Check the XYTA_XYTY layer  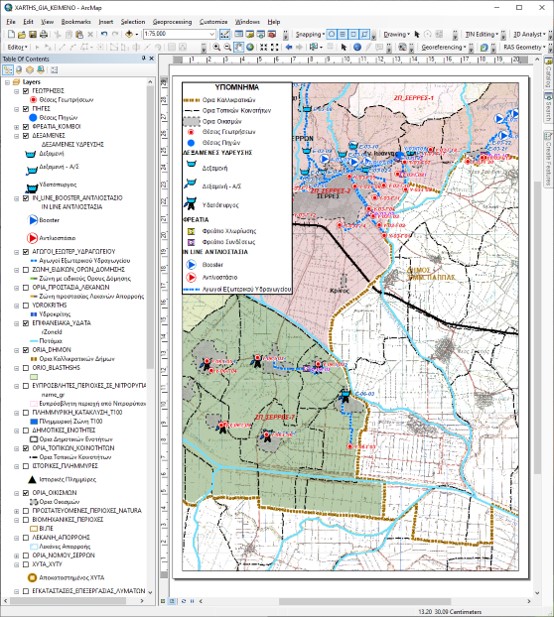click(x=26, y=564)
